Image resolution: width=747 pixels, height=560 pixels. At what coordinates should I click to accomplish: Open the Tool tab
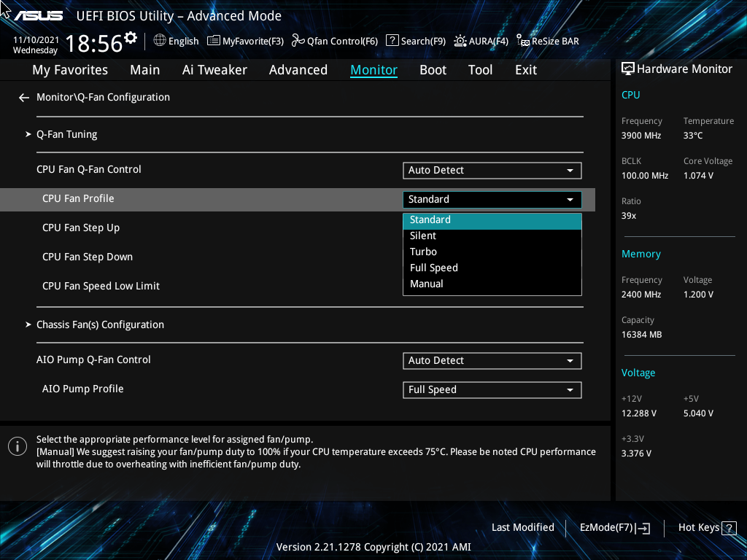pyautogui.click(x=480, y=70)
